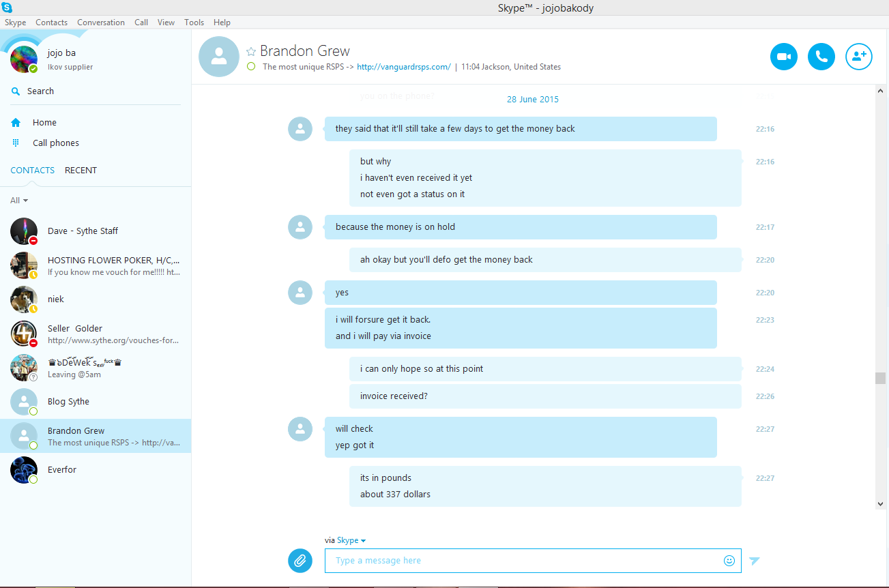
Task: Expand the All contacts filter dropdown
Action: 19,201
